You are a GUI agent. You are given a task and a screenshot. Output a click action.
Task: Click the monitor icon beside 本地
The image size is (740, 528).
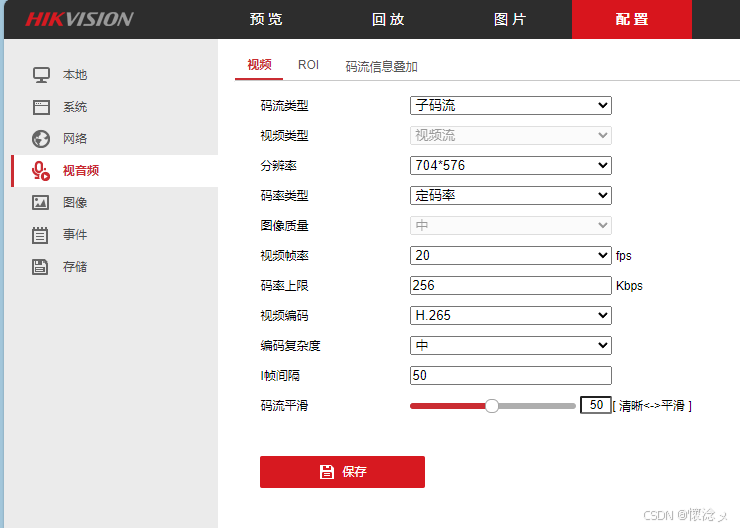coord(41,75)
